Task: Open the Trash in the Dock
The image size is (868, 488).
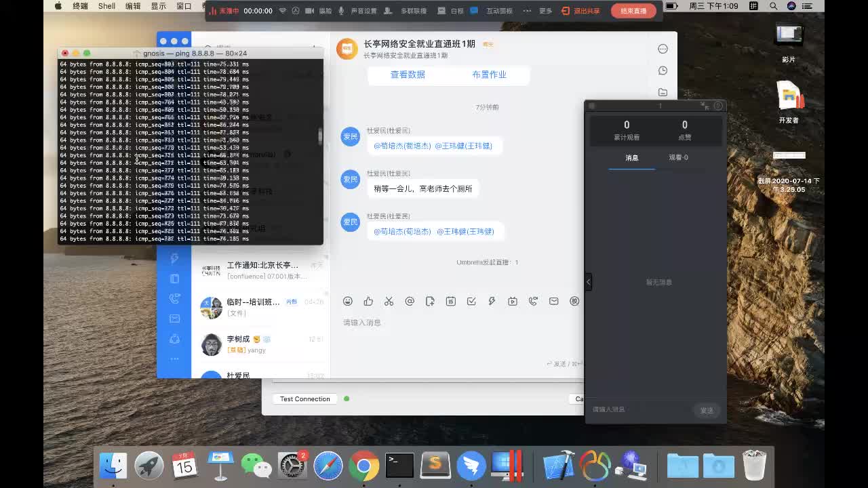Action: coord(755,466)
